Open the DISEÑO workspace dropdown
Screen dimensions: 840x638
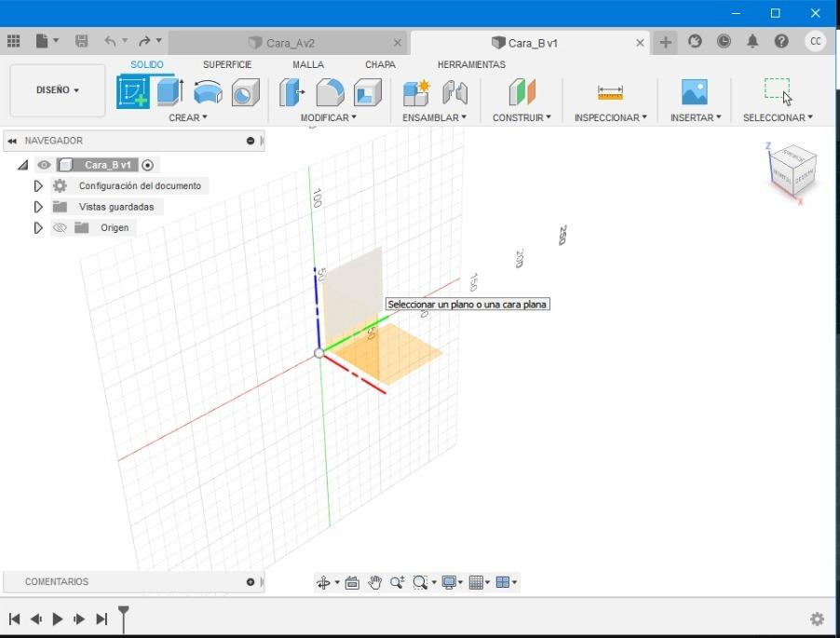point(58,90)
